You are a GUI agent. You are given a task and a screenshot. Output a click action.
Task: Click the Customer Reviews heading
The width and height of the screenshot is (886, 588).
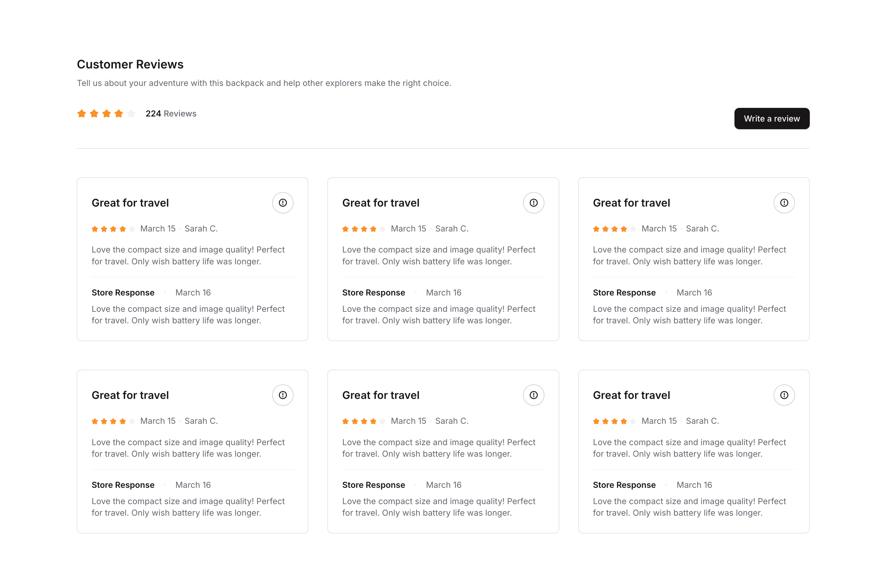click(130, 65)
